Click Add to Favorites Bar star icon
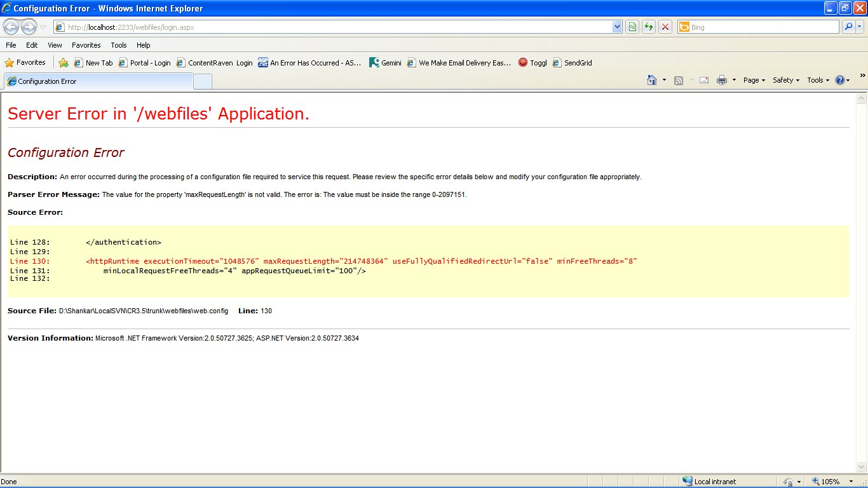Image resolution: width=868 pixels, height=488 pixels. click(64, 63)
